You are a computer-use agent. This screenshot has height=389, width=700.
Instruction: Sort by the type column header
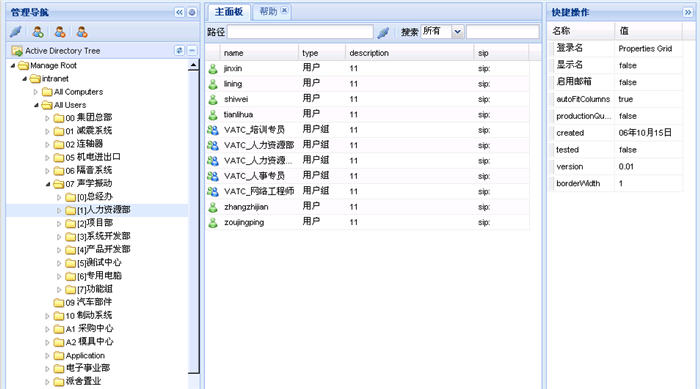(322, 53)
